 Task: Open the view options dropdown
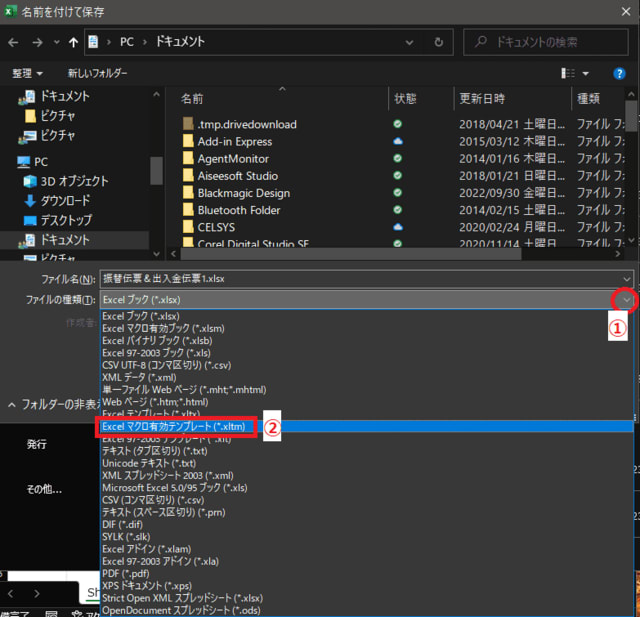click(x=586, y=73)
